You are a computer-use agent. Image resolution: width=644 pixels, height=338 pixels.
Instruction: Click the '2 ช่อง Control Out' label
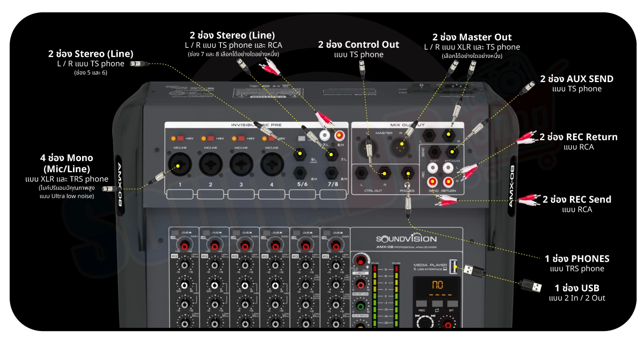coord(358,45)
